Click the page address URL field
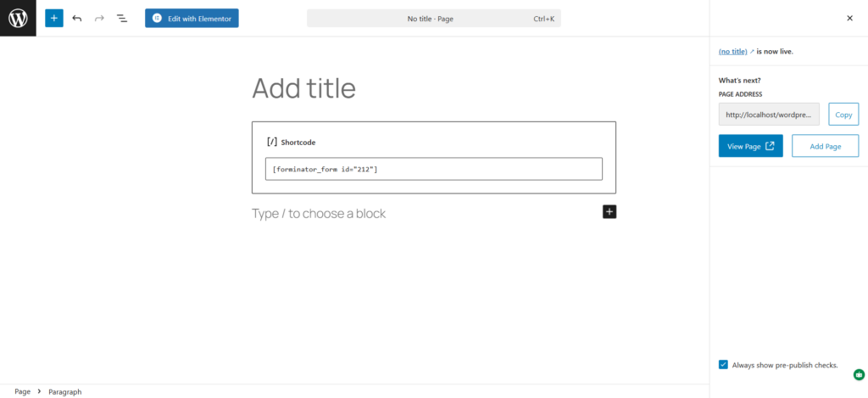 point(769,115)
